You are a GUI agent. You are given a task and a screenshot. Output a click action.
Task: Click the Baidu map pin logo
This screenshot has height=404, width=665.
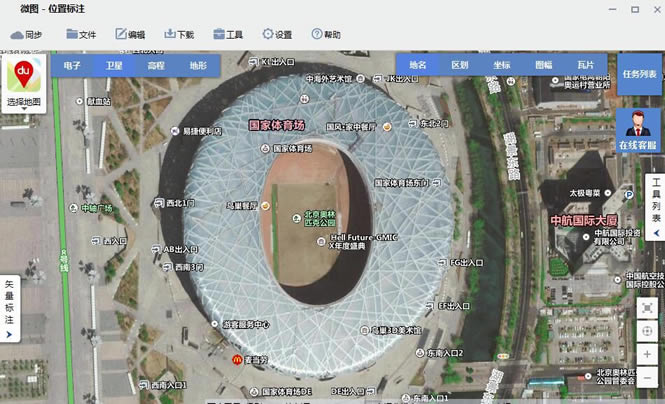point(24,76)
